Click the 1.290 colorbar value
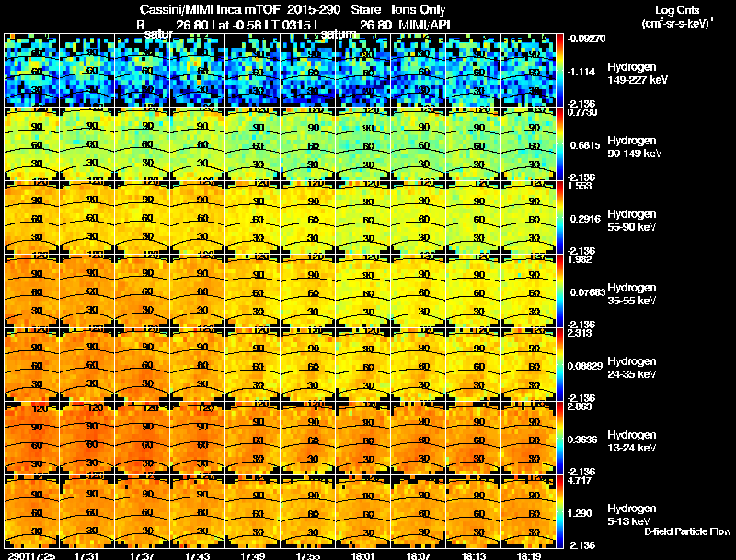This screenshot has width=736, height=560. [580, 514]
